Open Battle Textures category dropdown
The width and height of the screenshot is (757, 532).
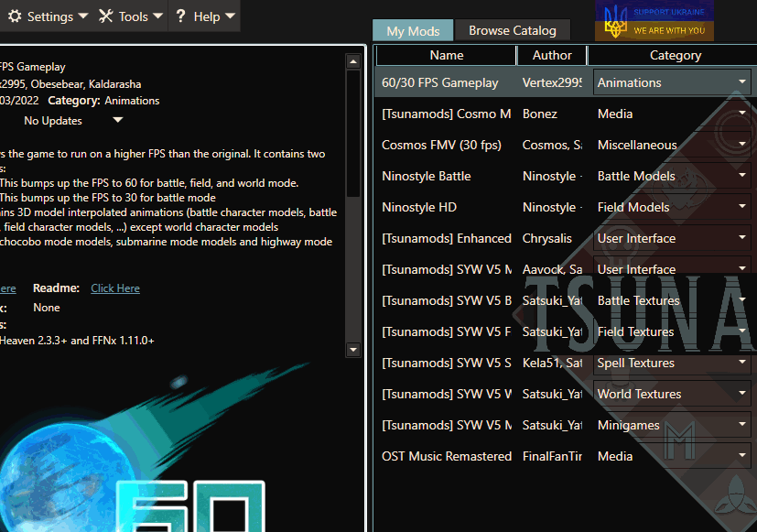672,300
